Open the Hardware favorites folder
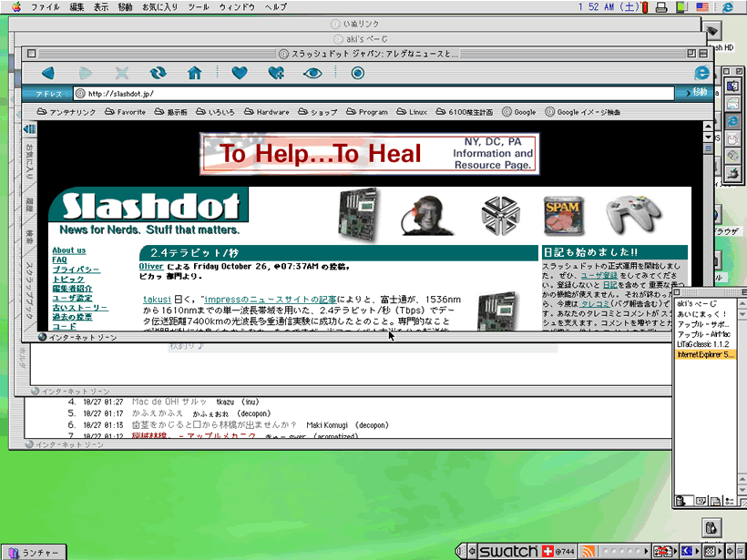 tap(267, 112)
